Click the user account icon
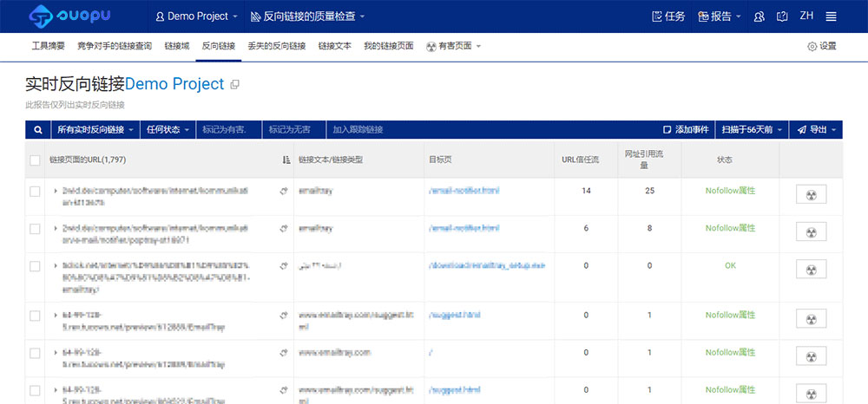868x404 pixels. coord(759,16)
